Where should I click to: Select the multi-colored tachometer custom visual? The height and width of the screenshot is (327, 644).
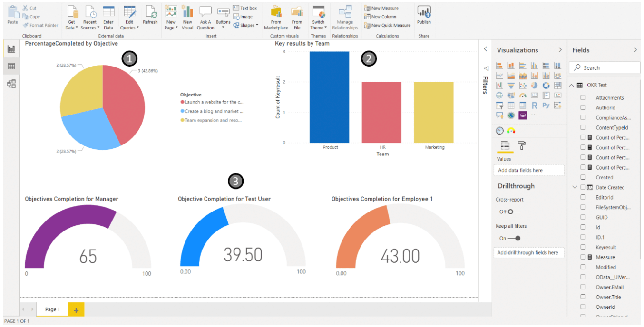(511, 130)
